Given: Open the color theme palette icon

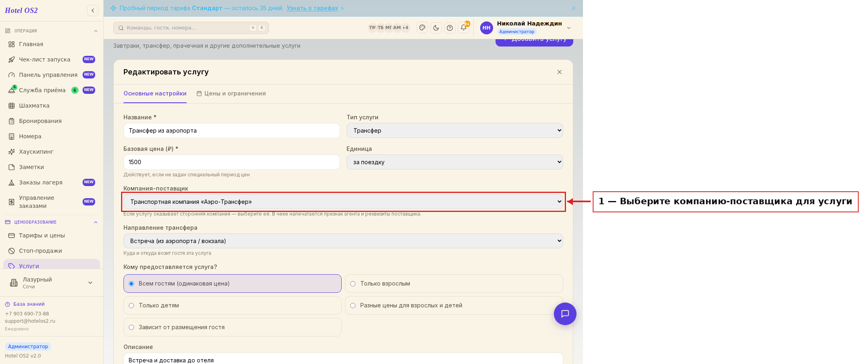Looking at the screenshot, I should pyautogui.click(x=422, y=28).
